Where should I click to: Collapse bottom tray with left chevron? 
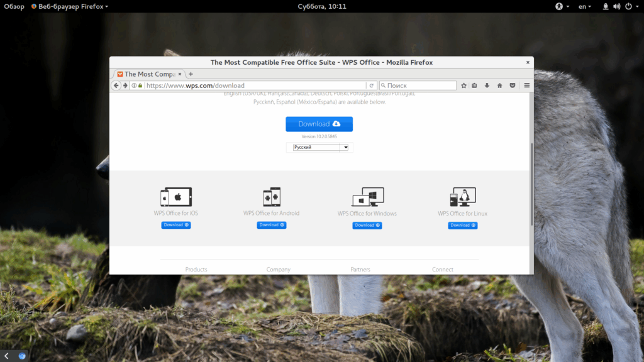tap(6, 356)
